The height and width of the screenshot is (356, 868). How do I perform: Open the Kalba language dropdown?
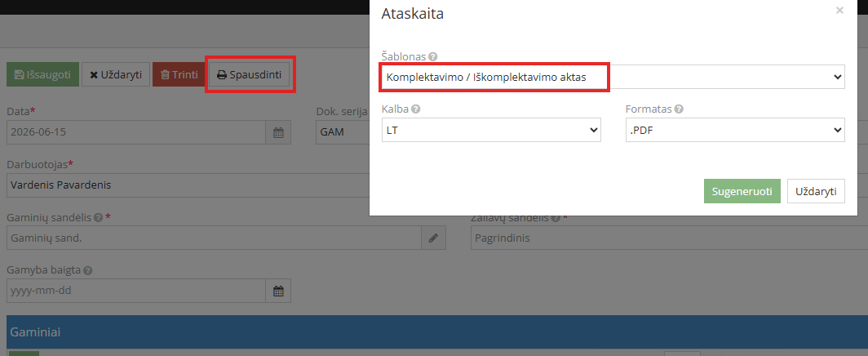click(x=491, y=130)
